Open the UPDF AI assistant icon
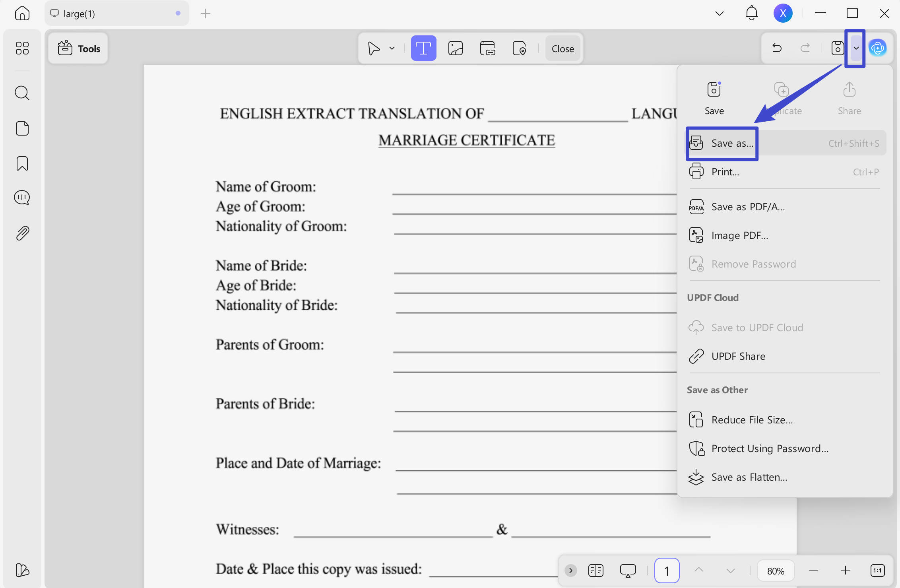This screenshot has width=900, height=588. [878, 48]
